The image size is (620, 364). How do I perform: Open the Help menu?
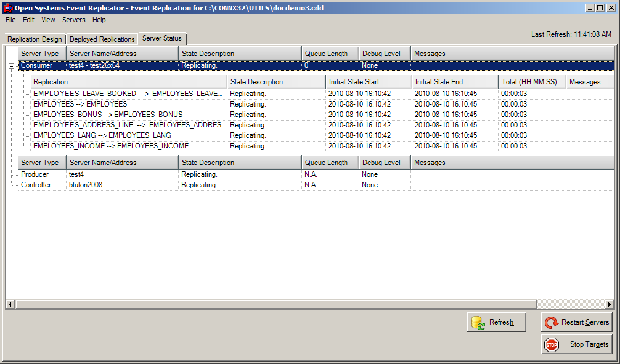click(x=99, y=20)
